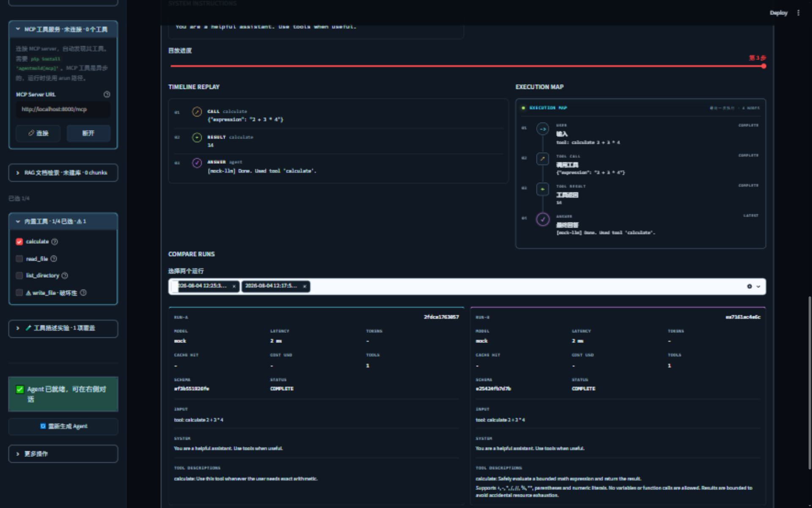This screenshot has width=812, height=508.
Task: Show help for the write_file tool
Action: [83, 293]
